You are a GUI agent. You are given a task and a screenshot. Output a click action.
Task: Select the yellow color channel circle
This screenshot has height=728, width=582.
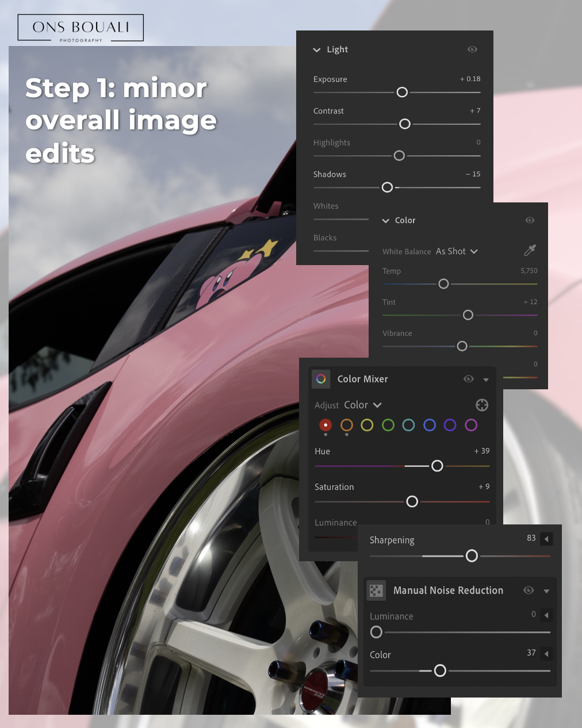(367, 425)
